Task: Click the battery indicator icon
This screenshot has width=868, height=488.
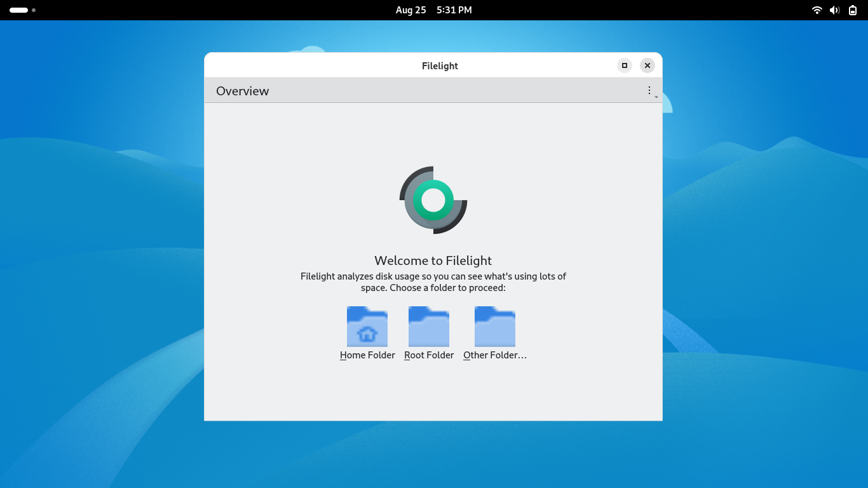Action: pos(853,10)
